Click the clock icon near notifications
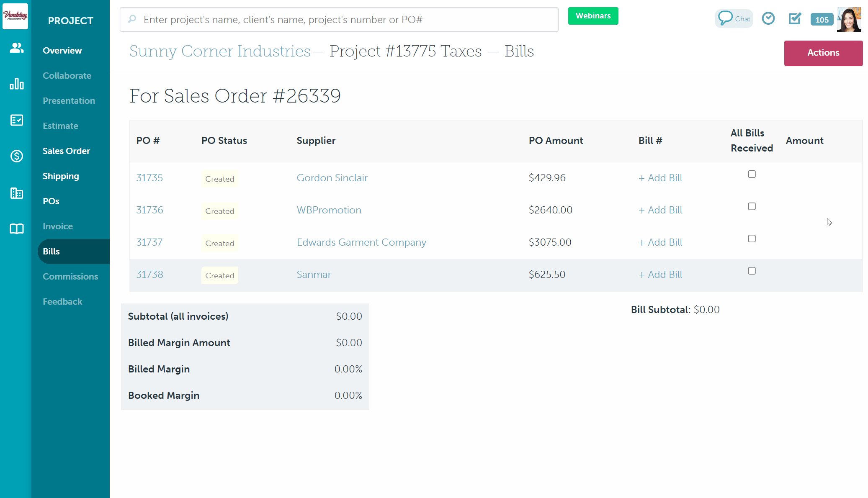 tap(768, 18)
